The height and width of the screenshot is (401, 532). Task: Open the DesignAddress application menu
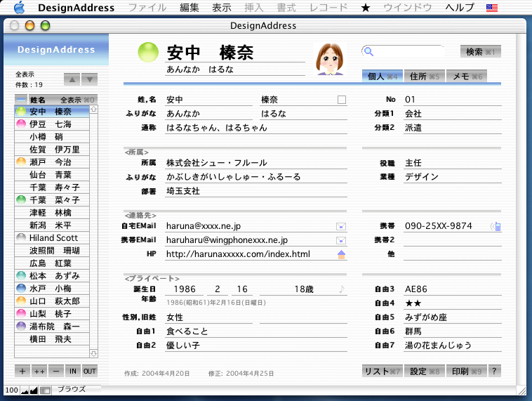76,8
